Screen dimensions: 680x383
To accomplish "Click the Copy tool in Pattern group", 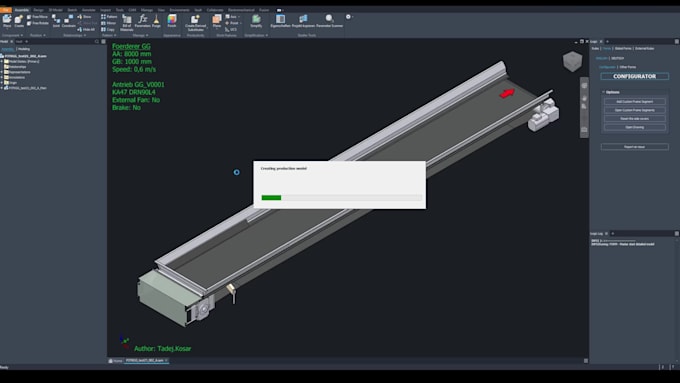I will [x=108, y=29].
